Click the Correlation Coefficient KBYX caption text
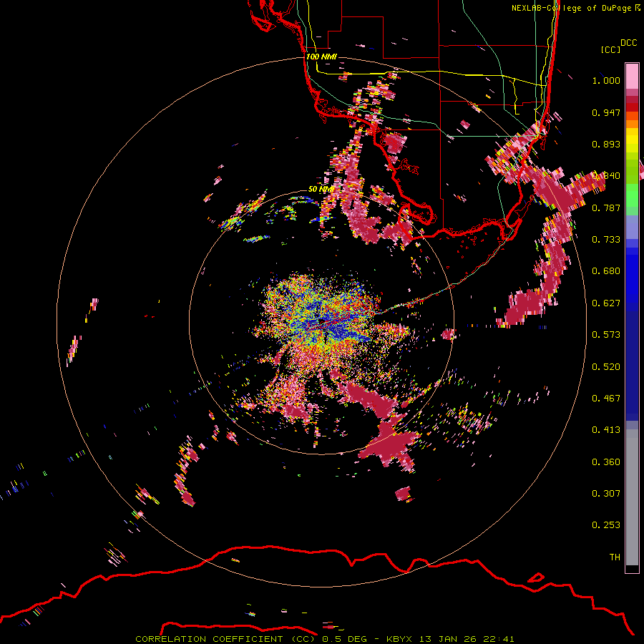The image size is (644, 644). tap(324, 639)
